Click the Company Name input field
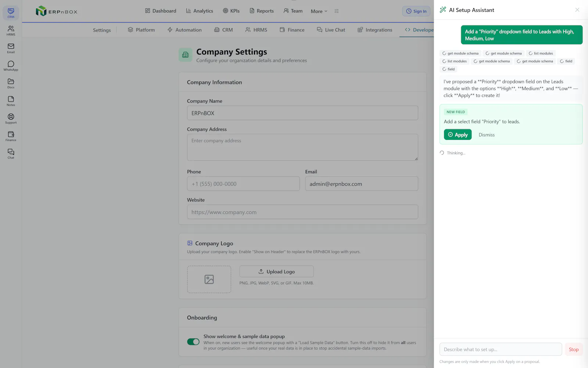Screen dimensions: 588x368 point(302,113)
